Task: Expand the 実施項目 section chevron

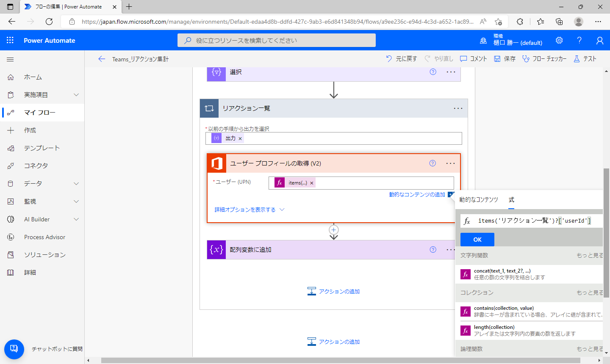Action: pyautogui.click(x=76, y=95)
